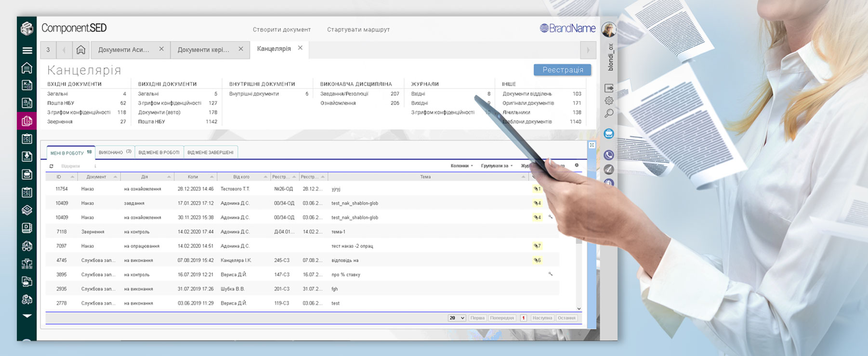Expand more sidebar items with down arrow

click(x=27, y=316)
